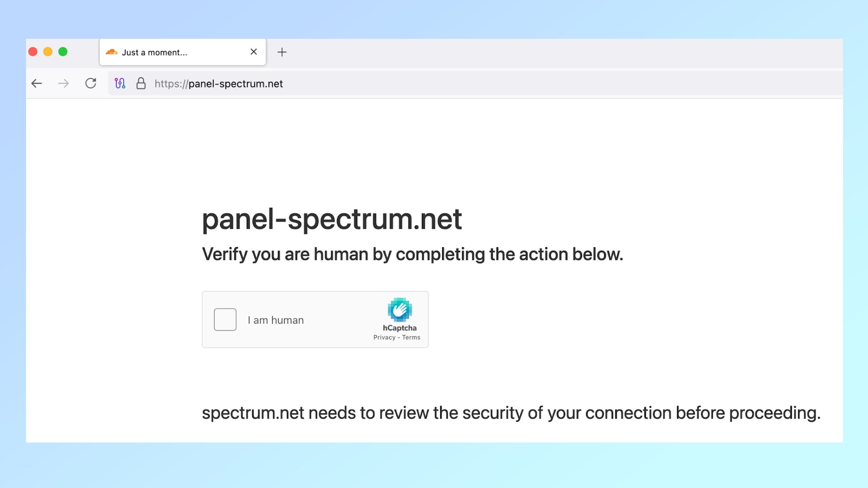868x488 pixels.
Task: Open the purple site permissions icon
Action: tap(120, 84)
